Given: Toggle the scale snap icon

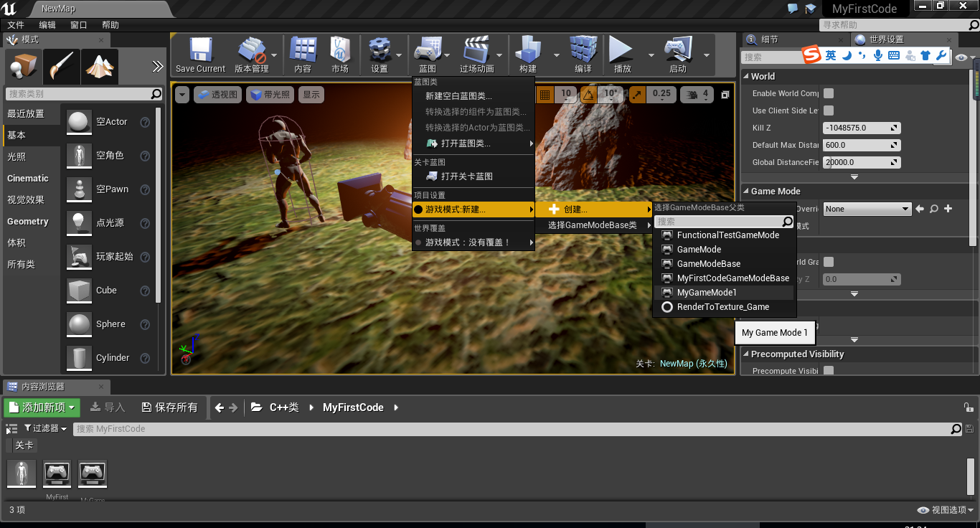Looking at the screenshot, I should coord(638,94).
